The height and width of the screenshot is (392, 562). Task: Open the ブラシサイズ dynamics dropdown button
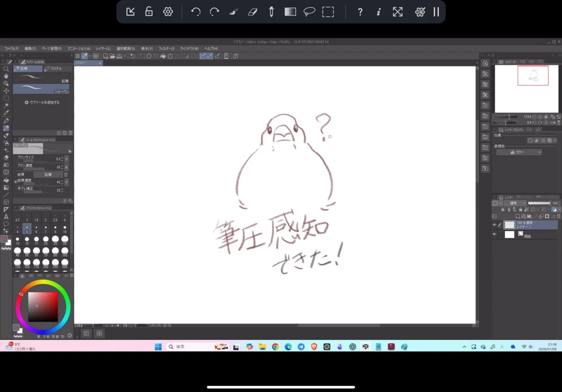coord(67,159)
